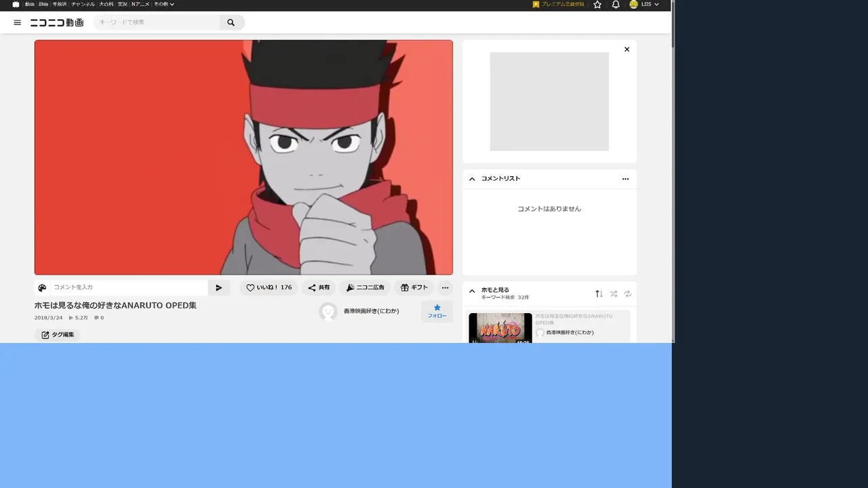This screenshot has width=868, height=488.
Task: Open favorites via the star icon
Action: 597,4
